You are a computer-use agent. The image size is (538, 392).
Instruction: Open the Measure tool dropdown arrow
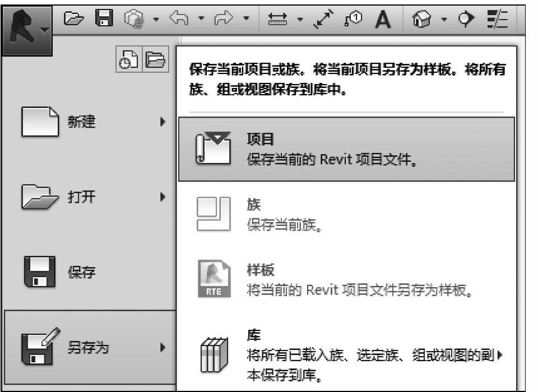tap(300, 19)
